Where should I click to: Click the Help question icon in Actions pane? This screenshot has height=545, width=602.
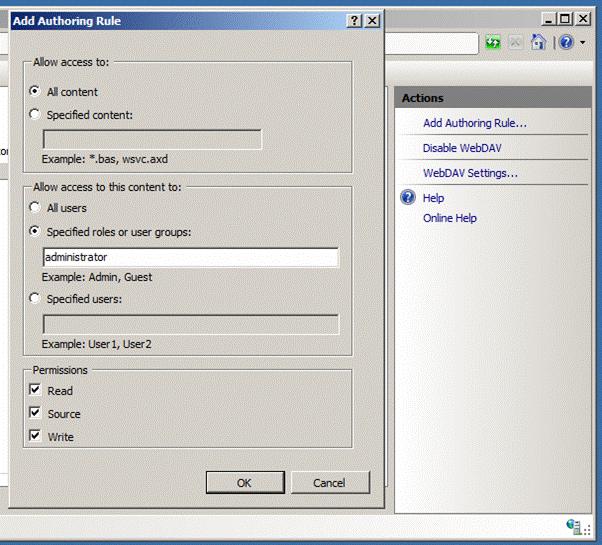click(x=408, y=198)
